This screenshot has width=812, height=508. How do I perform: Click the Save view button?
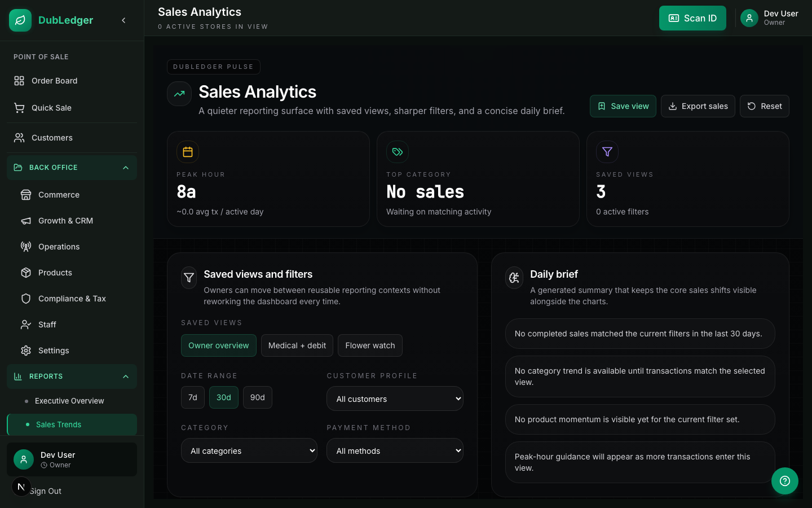coord(623,106)
